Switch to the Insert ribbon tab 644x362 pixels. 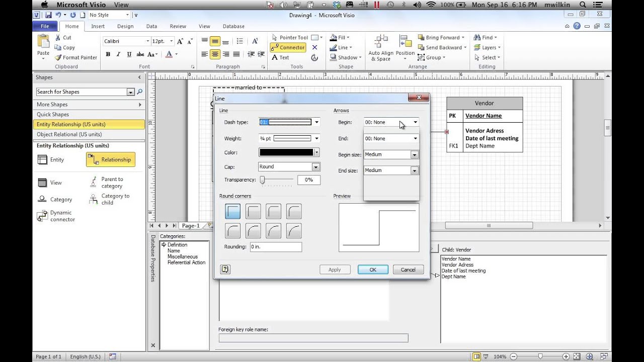pyautogui.click(x=98, y=26)
